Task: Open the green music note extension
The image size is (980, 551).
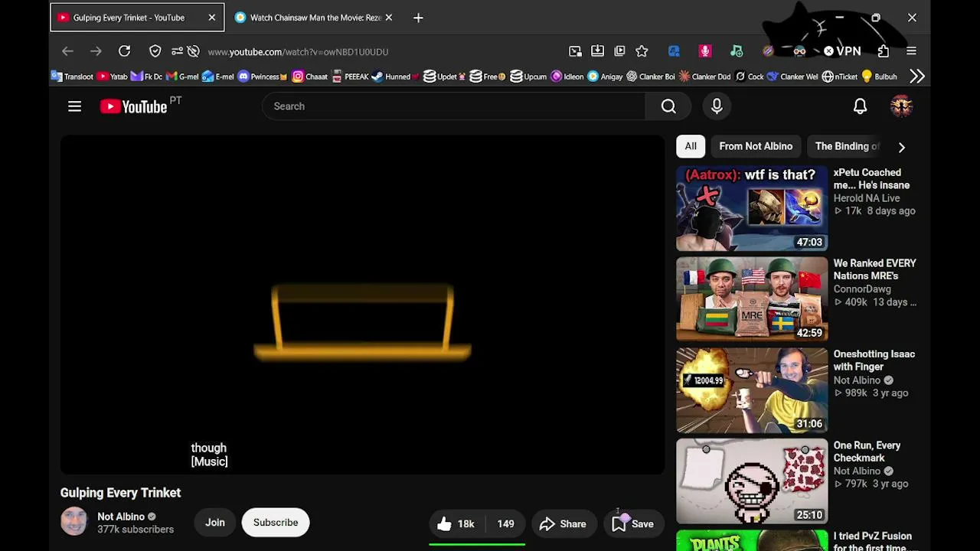Action: 737,51
